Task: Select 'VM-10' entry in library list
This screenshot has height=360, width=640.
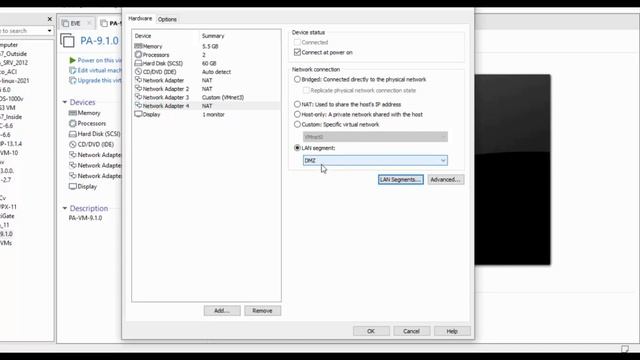Action: tap(9, 153)
